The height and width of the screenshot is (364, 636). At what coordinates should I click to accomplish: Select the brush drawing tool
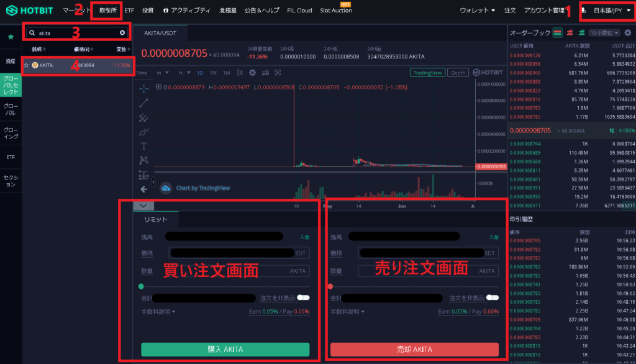click(x=143, y=132)
